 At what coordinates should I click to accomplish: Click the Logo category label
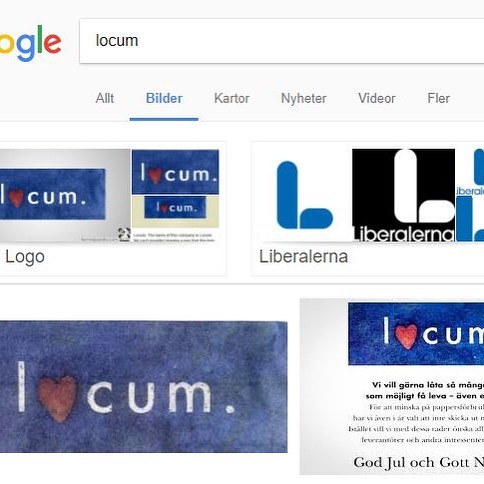point(25,257)
